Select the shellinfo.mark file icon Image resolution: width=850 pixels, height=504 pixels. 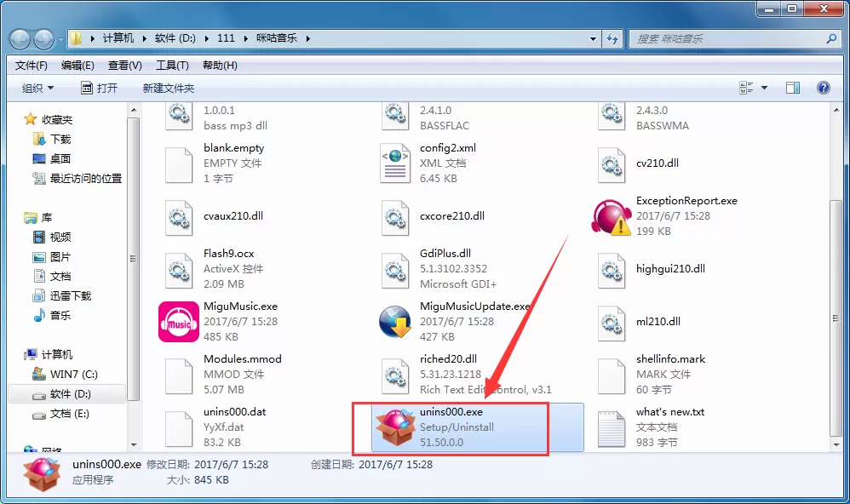(x=612, y=375)
